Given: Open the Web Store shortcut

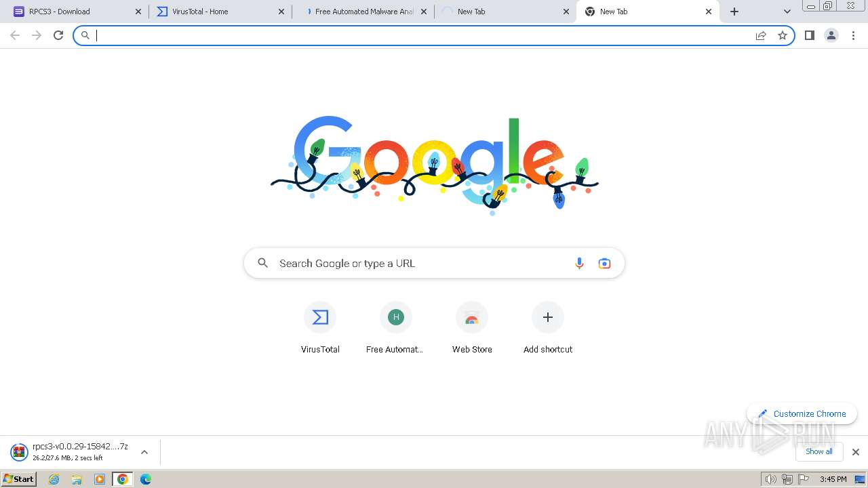Looking at the screenshot, I should tap(472, 329).
